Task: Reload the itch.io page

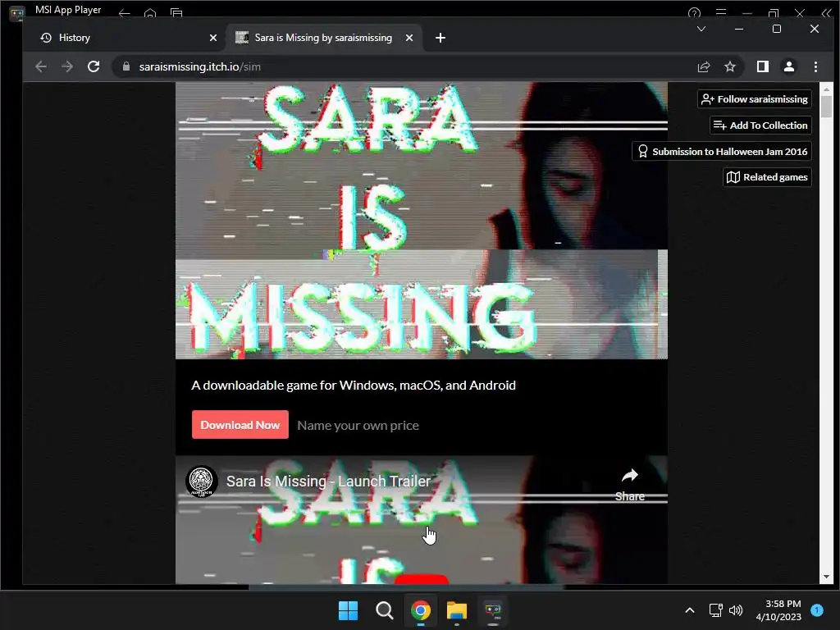Action: 94,66
